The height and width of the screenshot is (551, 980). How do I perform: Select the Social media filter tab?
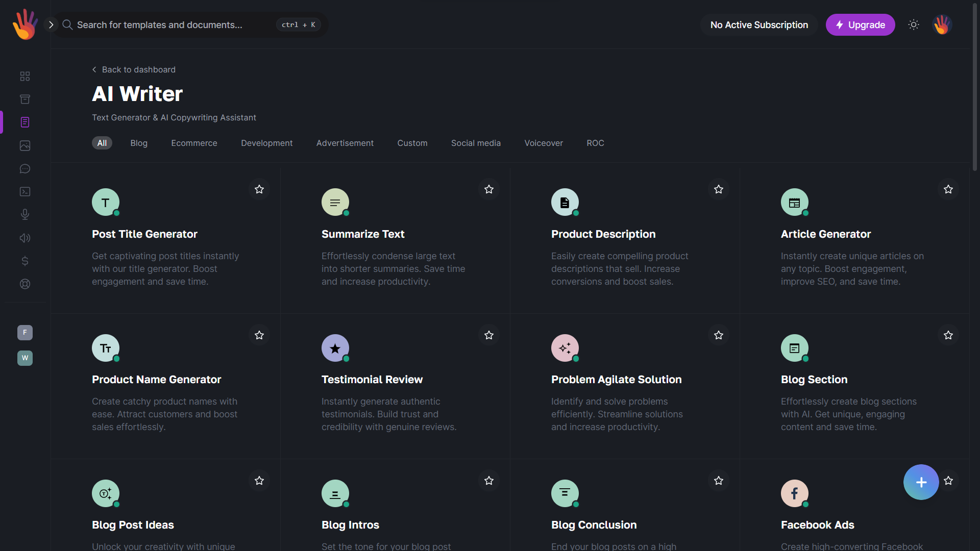[476, 143]
